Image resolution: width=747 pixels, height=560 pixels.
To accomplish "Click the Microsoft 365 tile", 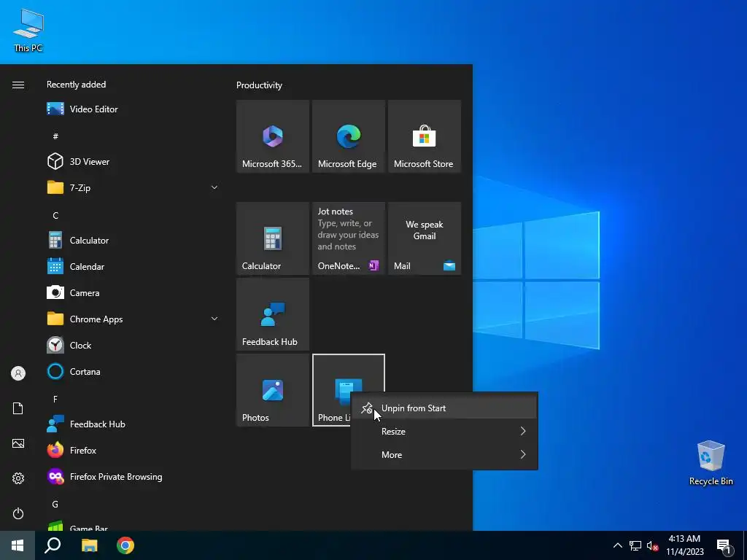I will click(273, 136).
